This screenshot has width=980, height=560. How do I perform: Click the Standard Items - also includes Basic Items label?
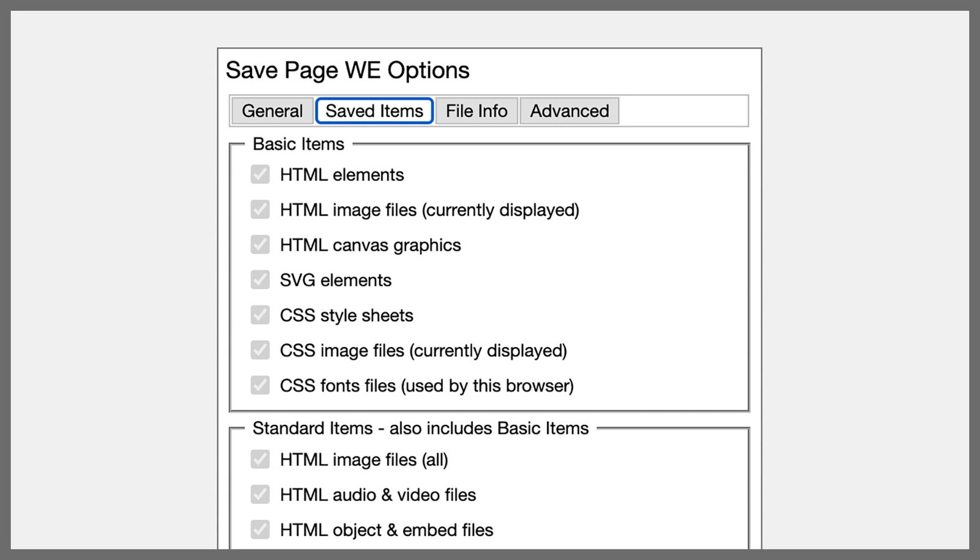[x=421, y=428]
